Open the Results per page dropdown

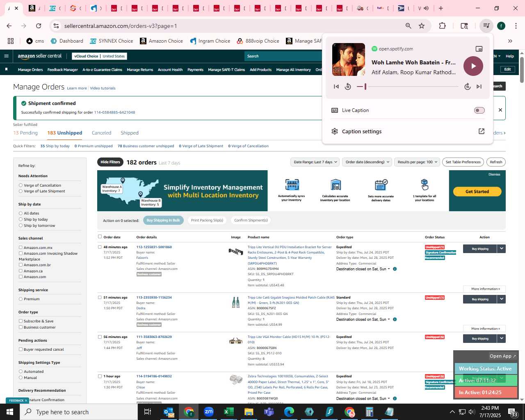point(417,162)
